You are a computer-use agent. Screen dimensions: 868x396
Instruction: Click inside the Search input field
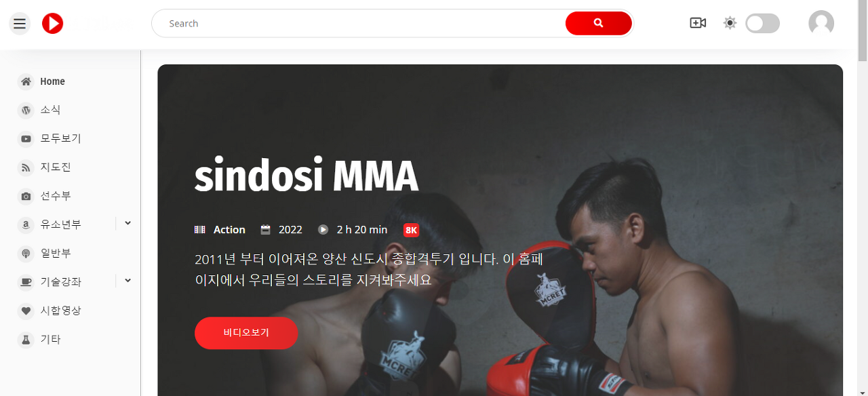359,23
